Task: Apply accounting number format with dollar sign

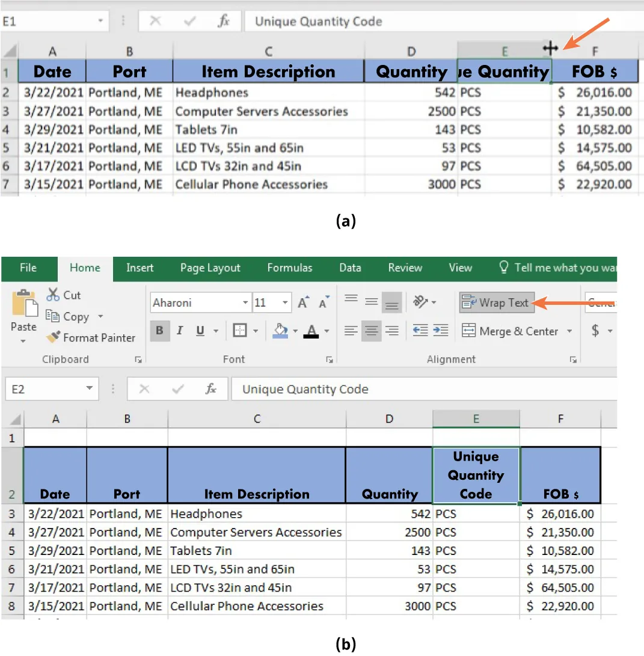Action: [595, 331]
